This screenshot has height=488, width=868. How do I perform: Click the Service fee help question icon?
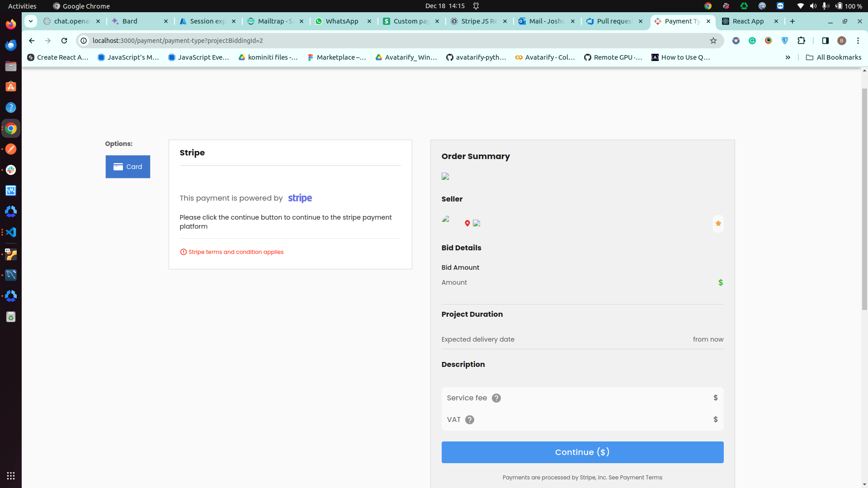[x=496, y=398]
